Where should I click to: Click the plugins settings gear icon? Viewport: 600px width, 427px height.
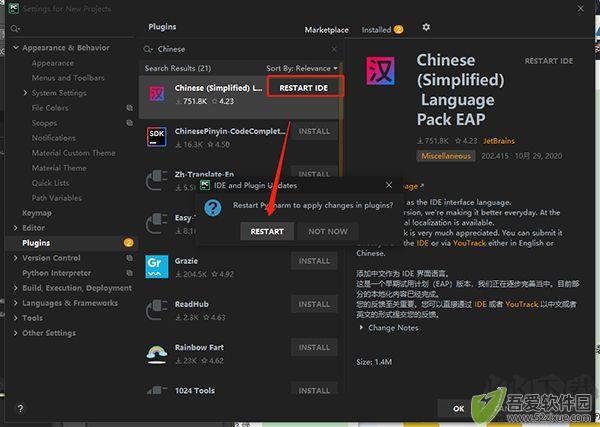pyautogui.click(x=426, y=27)
